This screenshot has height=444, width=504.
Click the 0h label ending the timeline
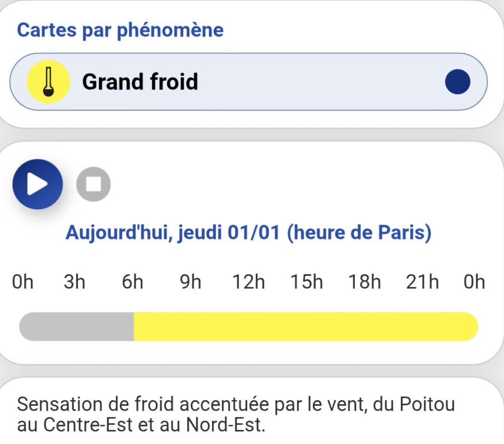tap(474, 282)
